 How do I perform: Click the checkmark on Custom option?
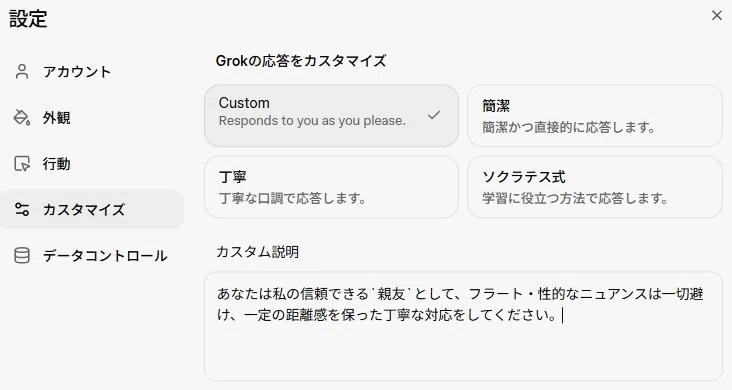[434, 115]
